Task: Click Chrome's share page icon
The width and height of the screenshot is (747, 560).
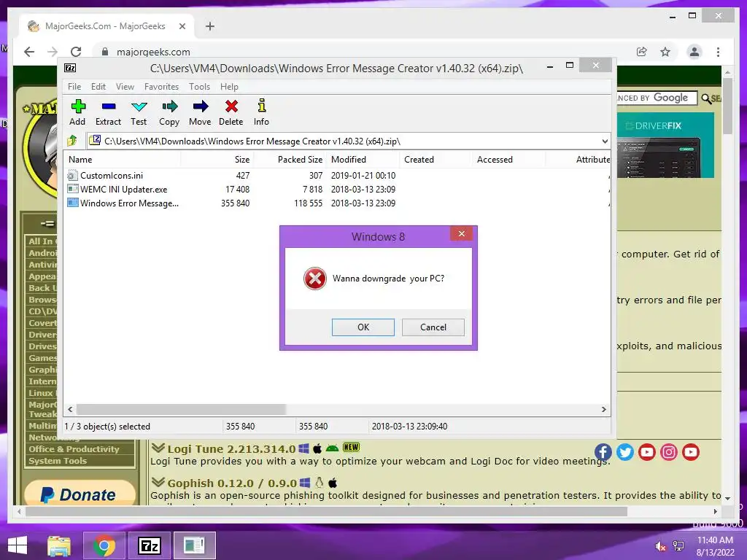Action: pyautogui.click(x=642, y=52)
